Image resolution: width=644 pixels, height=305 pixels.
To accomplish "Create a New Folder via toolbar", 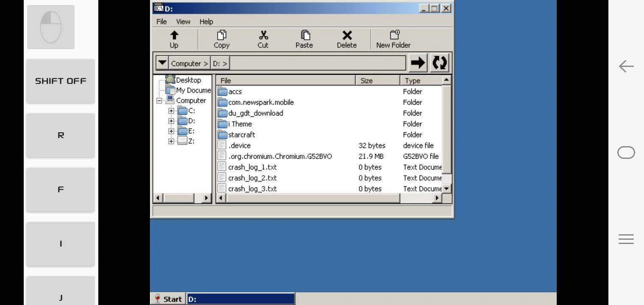I will pyautogui.click(x=394, y=39).
